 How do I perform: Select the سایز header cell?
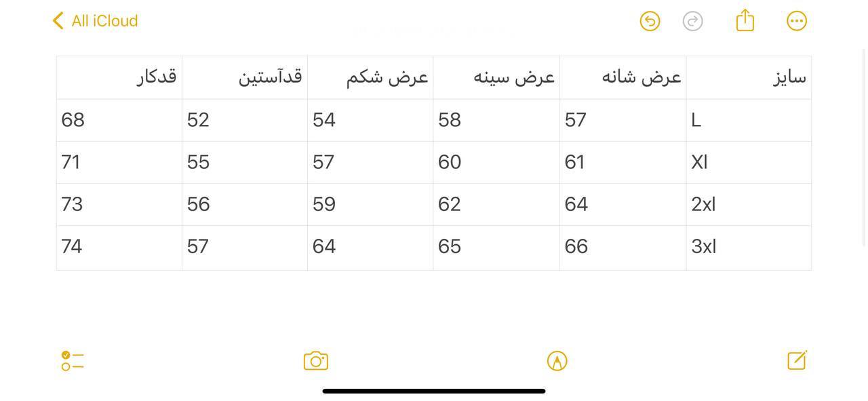click(749, 77)
